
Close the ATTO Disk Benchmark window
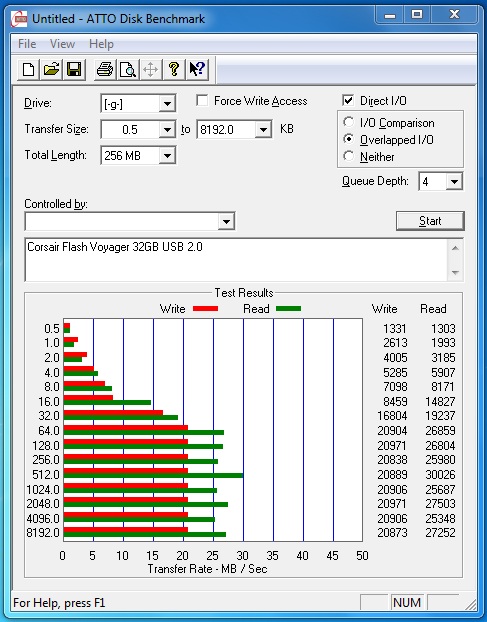coord(454,15)
